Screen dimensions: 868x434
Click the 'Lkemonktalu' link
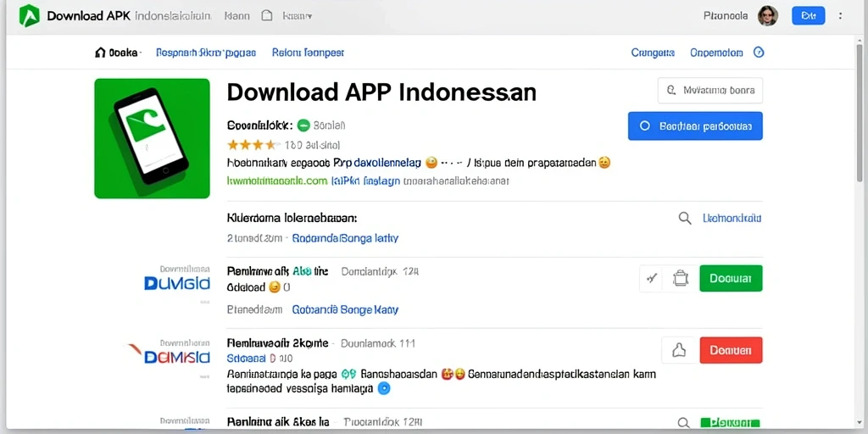[x=732, y=218]
